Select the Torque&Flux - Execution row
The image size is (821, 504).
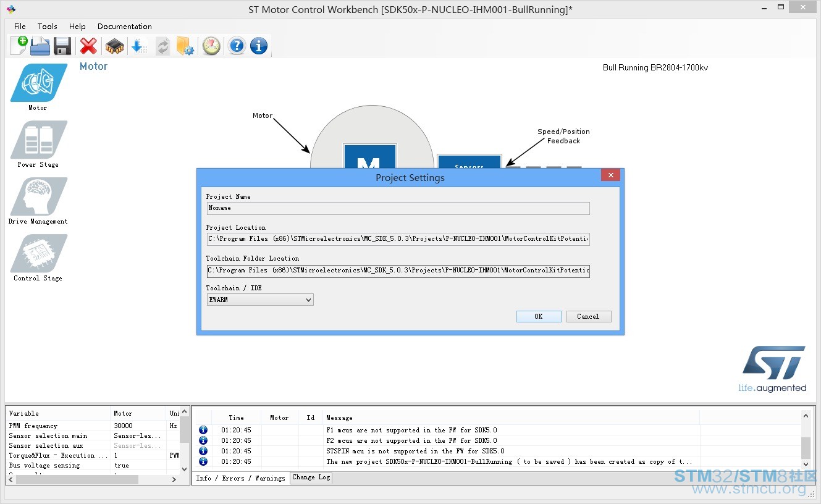click(x=93, y=455)
